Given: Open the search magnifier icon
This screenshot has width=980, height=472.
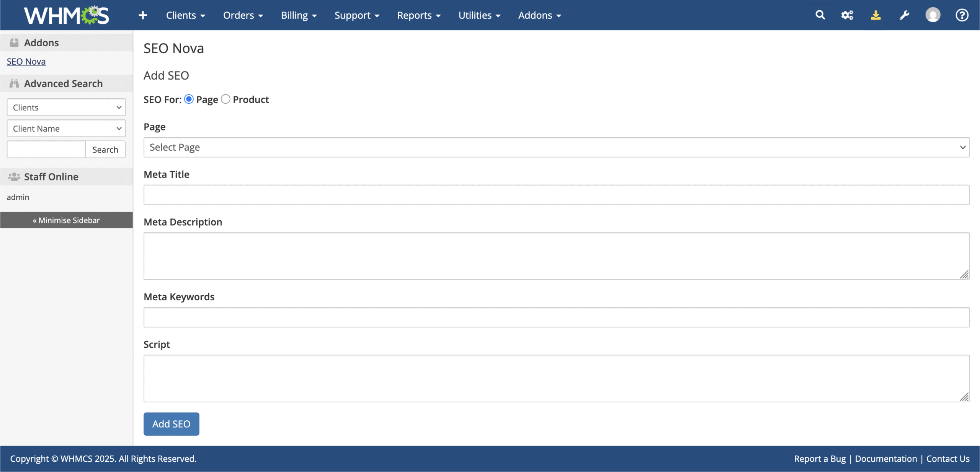Looking at the screenshot, I should pos(820,15).
